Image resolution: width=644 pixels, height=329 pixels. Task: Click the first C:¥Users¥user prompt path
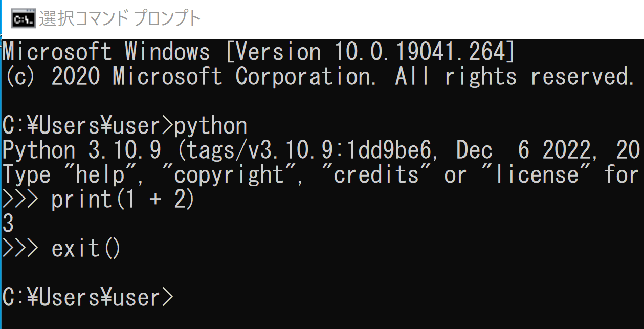click(x=82, y=126)
